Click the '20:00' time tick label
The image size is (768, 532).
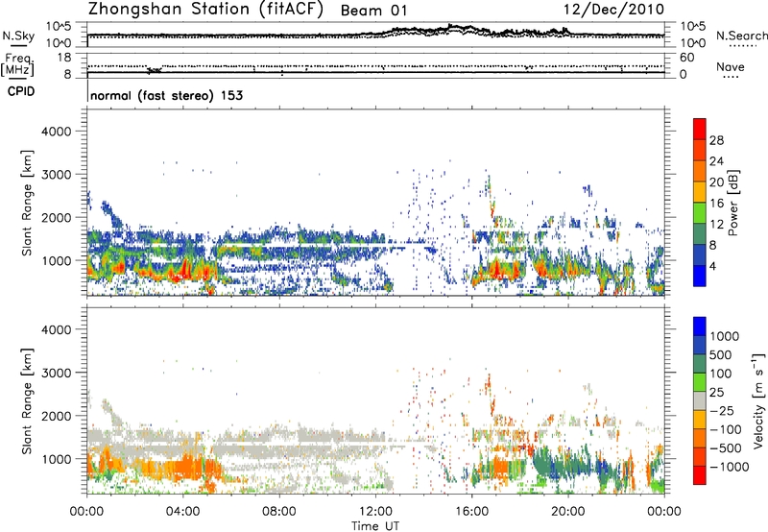(567, 512)
